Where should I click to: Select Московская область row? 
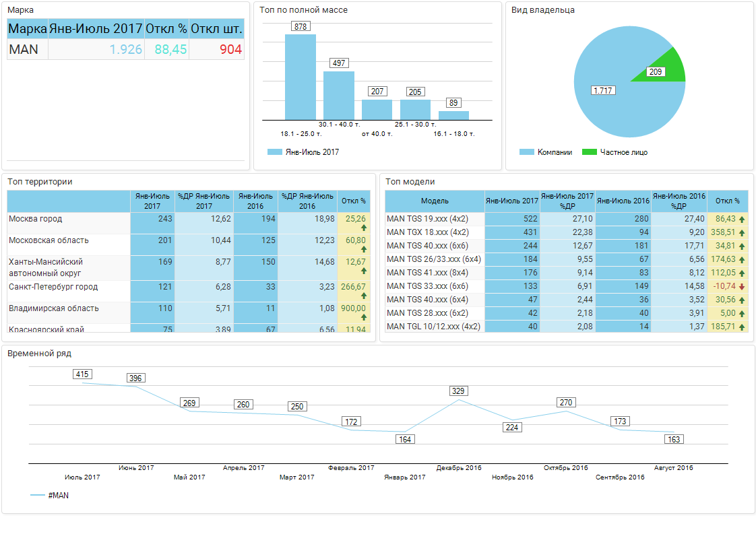tap(189, 245)
